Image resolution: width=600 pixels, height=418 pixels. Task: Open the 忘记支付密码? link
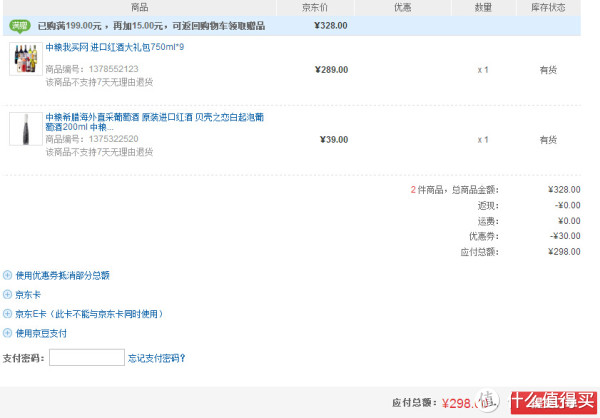pos(157,358)
